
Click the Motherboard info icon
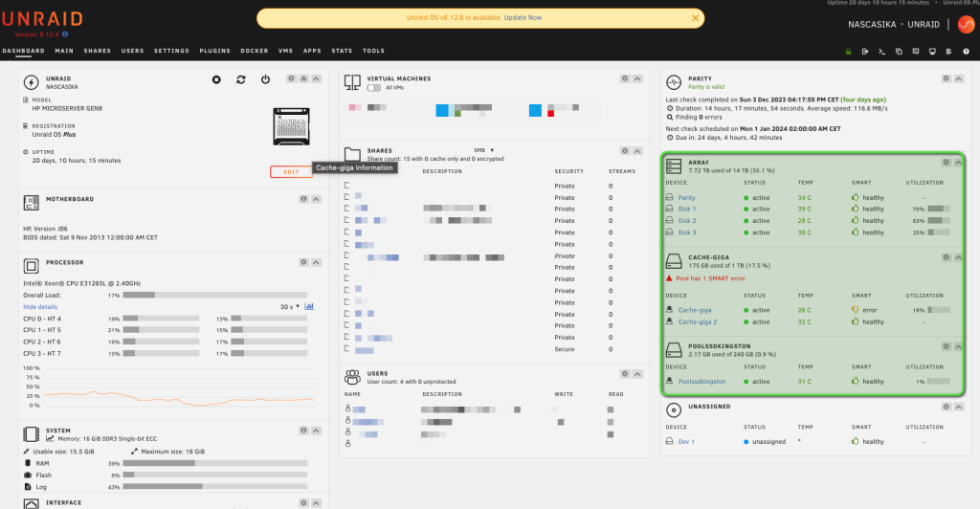(302, 199)
